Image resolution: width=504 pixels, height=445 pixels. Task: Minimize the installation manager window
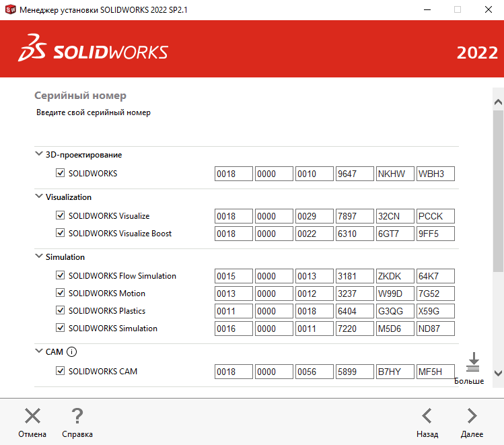coord(427,9)
